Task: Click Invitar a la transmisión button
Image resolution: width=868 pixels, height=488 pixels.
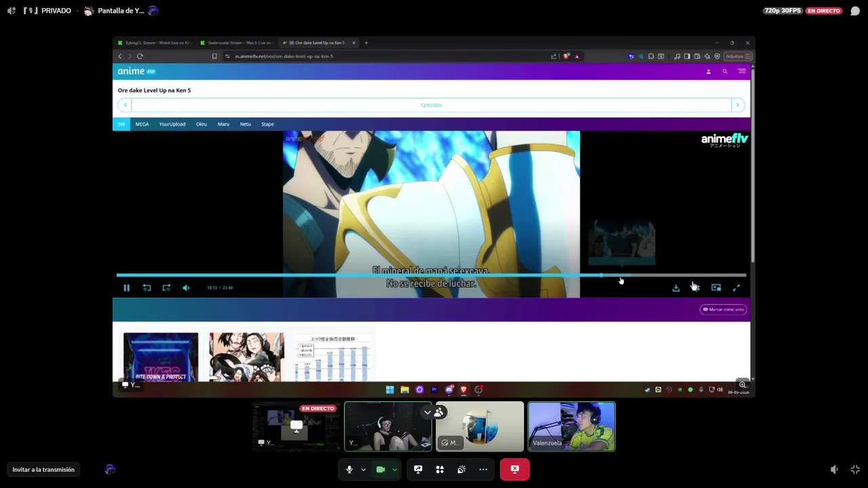Action: (x=43, y=469)
